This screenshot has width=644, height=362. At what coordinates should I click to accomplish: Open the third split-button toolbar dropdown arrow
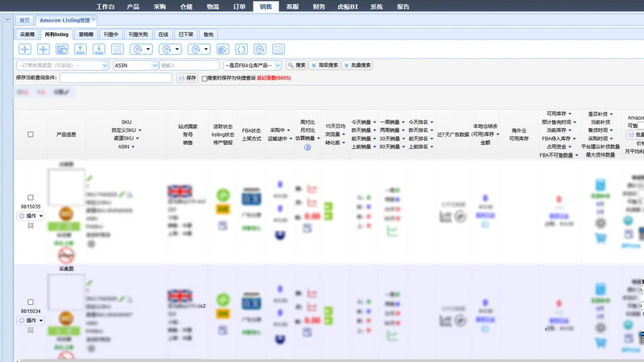[206, 49]
